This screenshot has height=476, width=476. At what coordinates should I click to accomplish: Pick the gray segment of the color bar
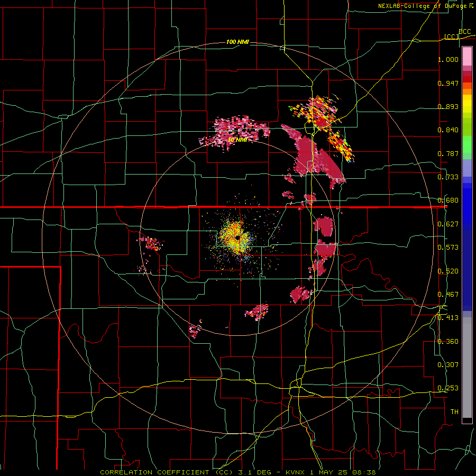(467, 367)
